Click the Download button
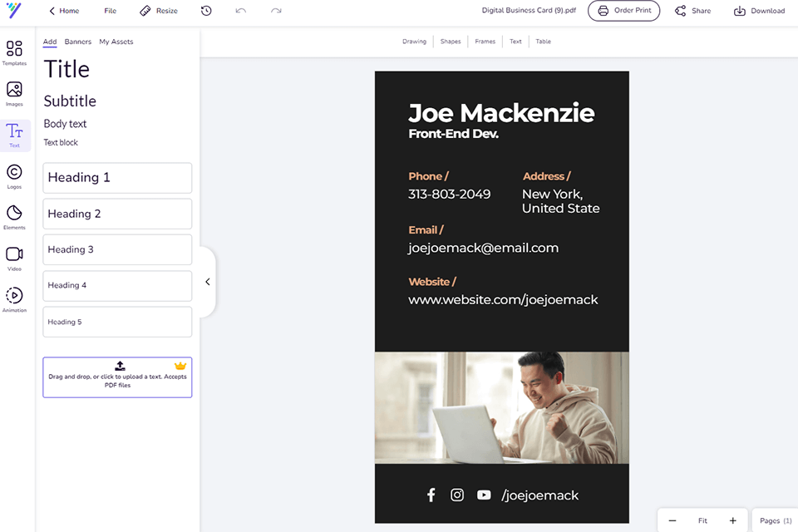 click(x=759, y=11)
